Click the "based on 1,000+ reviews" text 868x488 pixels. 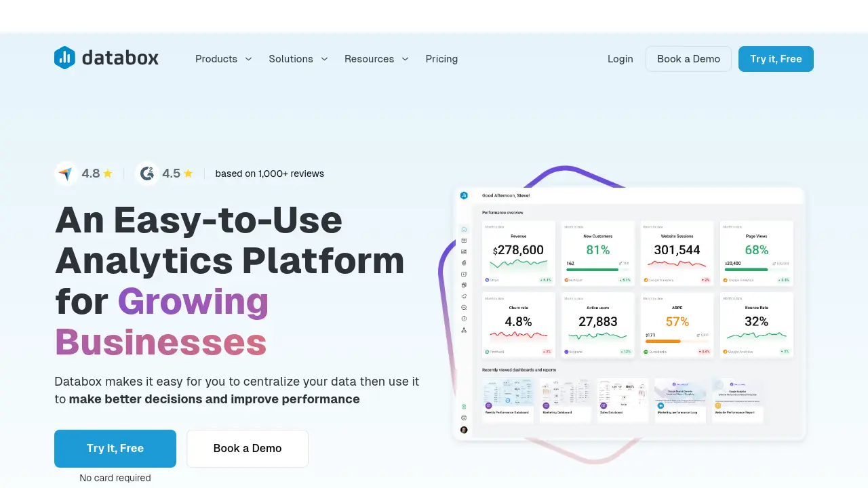tap(270, 174)
